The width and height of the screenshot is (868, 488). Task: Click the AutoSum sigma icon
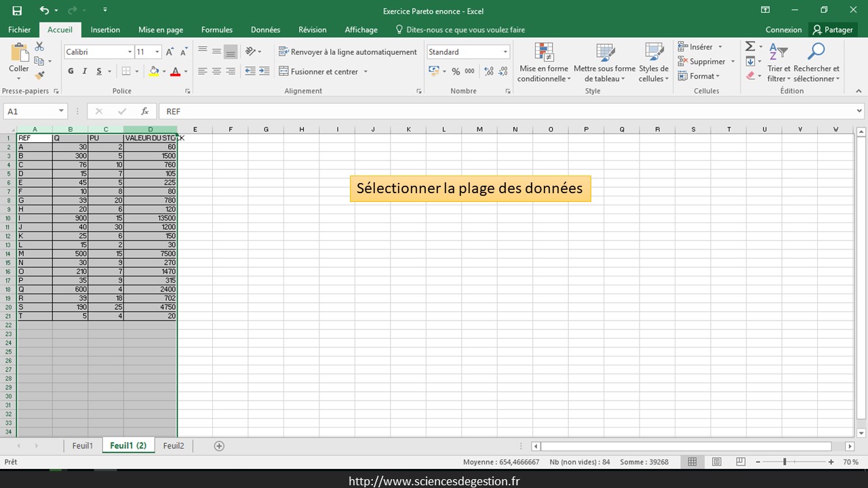750,46
